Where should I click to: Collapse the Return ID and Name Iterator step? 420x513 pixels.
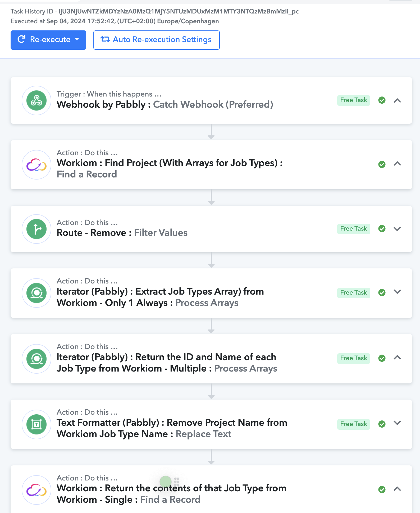397,358
